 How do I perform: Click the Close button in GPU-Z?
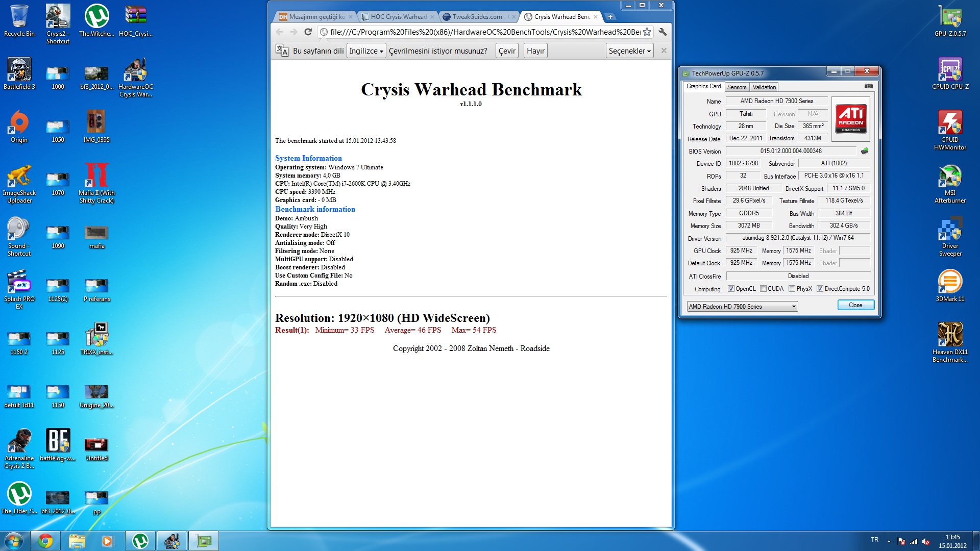point(855,305)
